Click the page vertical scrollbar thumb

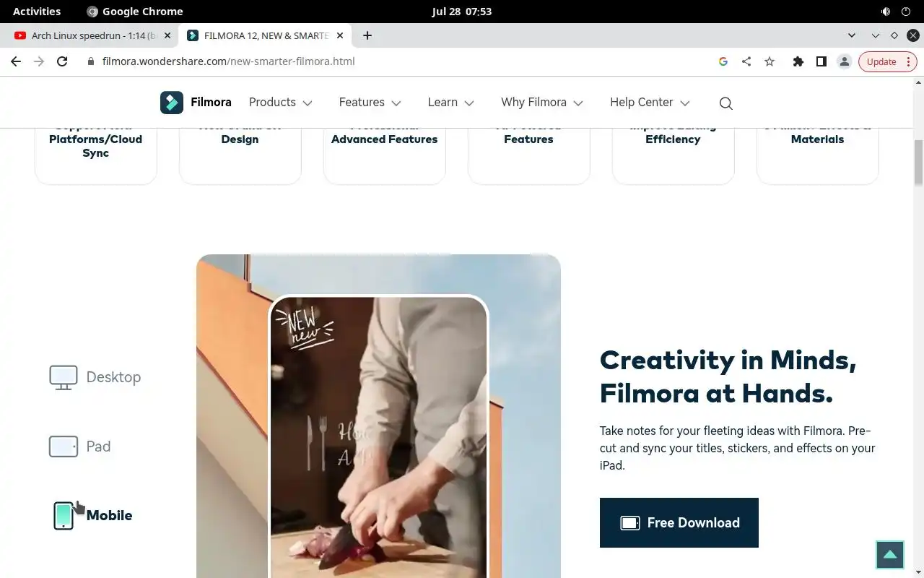(x=918, y=163)
